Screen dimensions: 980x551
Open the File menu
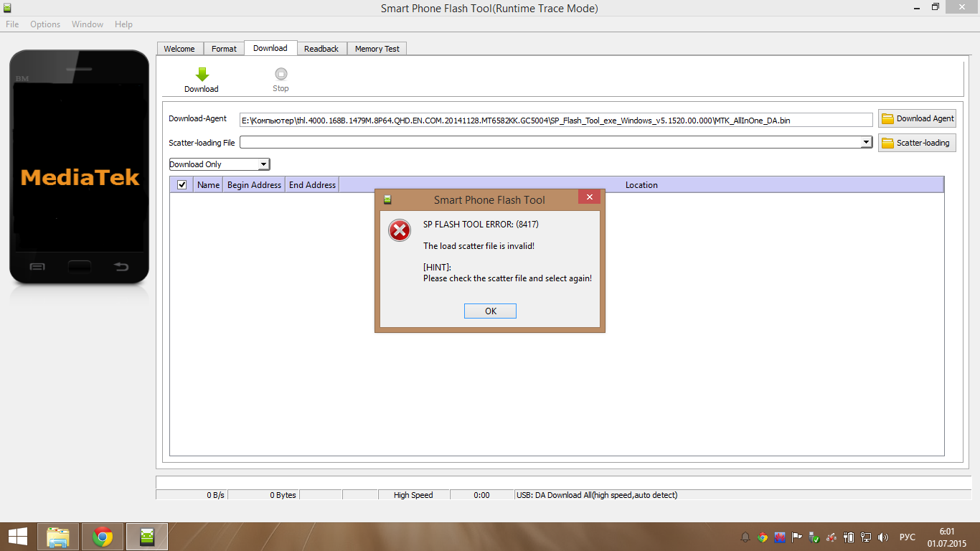12,24
